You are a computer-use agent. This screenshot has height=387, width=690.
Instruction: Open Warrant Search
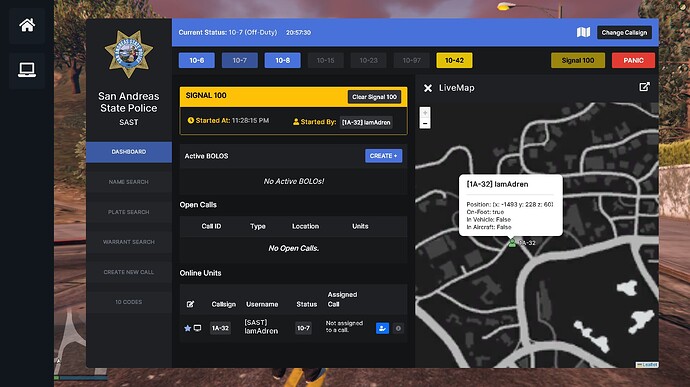click(128, 242)
